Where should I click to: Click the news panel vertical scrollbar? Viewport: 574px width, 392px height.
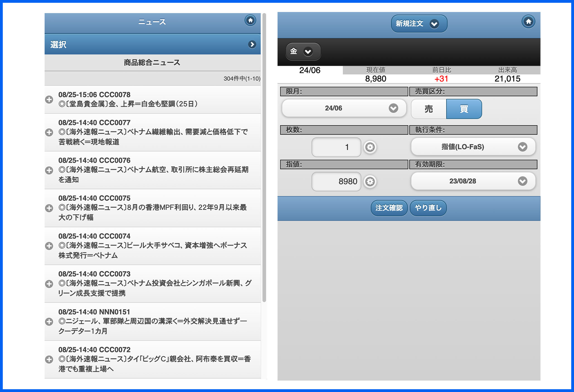tap(264, 158)
